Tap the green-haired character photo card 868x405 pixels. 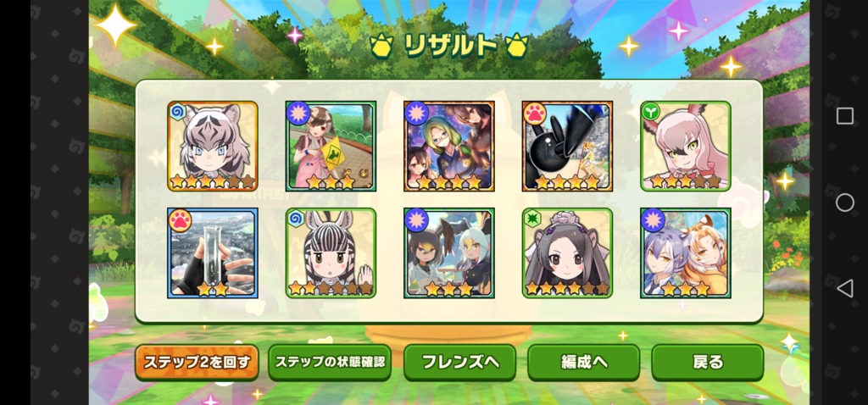coord(449,146)
